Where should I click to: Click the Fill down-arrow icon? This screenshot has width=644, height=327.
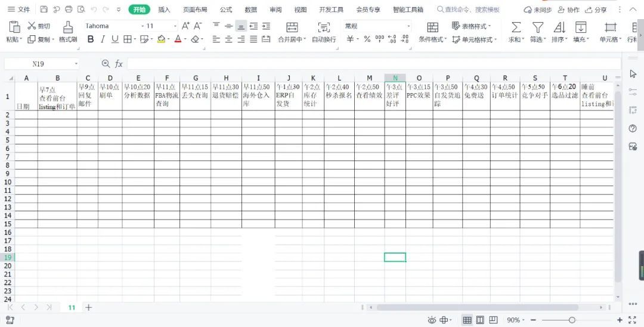[580, 27]
